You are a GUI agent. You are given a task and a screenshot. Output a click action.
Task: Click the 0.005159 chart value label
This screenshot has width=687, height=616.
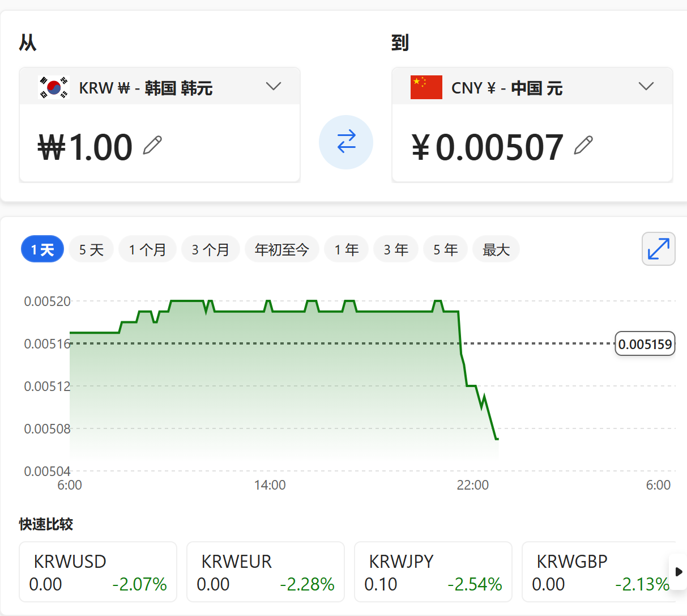pos(645,344)
